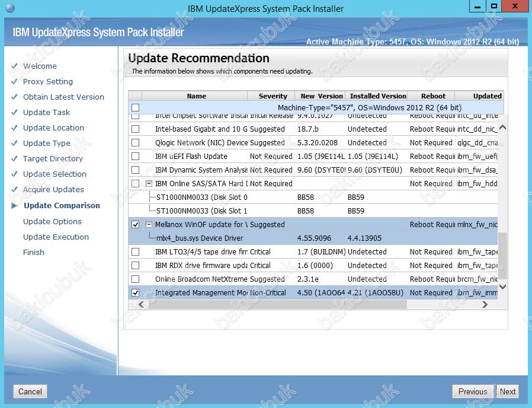Click the installed version 4.4.13905
Viewport: 532px width, 408px height.
pos(364,238)
